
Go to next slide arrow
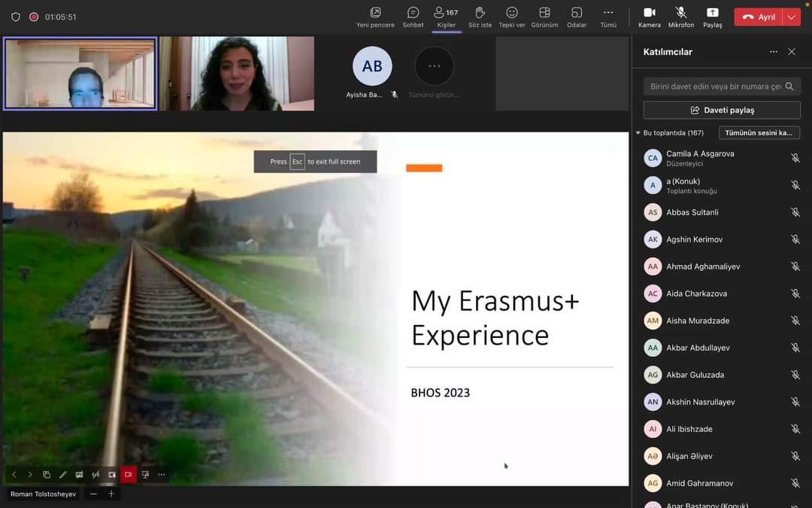point(30,474)
